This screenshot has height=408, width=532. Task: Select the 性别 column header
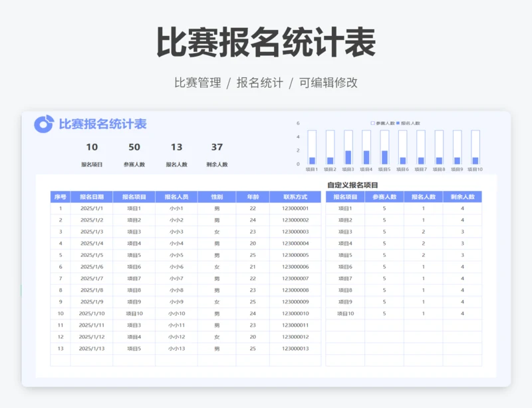click(217, 197)
